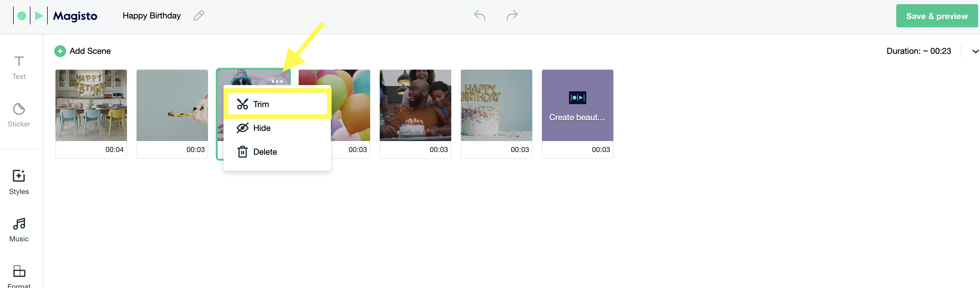This screenshot has height=288, width=980.
Task: Open the Format panel
Action: click(x=19, y=276)
